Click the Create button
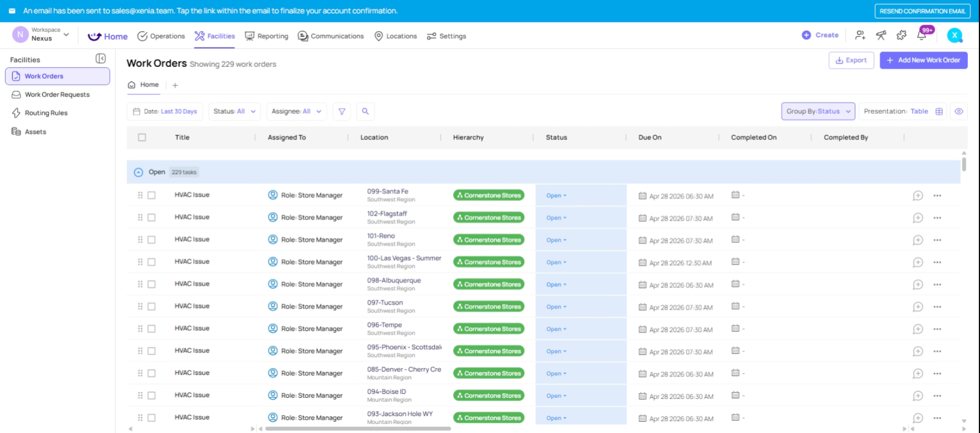Screen dimensions: 980x433 pyautogui.click(x=820, y=35)
